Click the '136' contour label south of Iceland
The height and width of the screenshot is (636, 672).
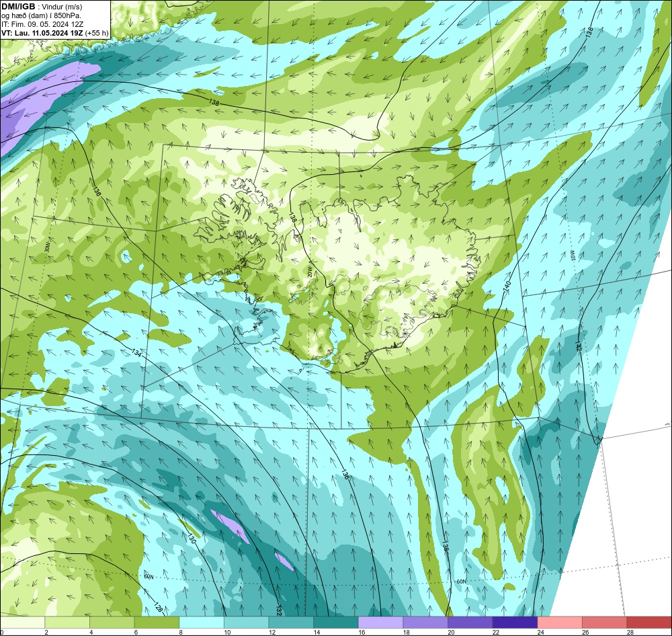tap(345, 473)
